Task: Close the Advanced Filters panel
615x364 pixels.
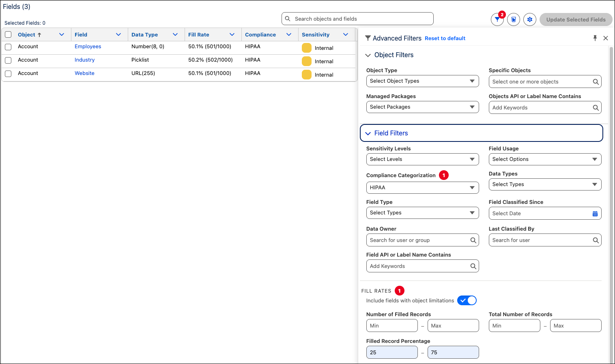Action: (606, 38)
